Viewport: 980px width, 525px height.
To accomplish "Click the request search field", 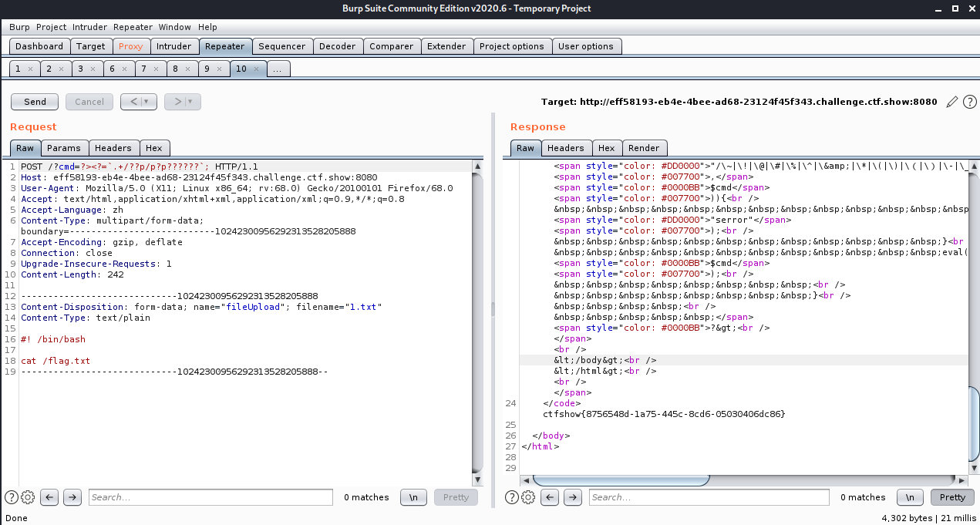I will point(210,497).
